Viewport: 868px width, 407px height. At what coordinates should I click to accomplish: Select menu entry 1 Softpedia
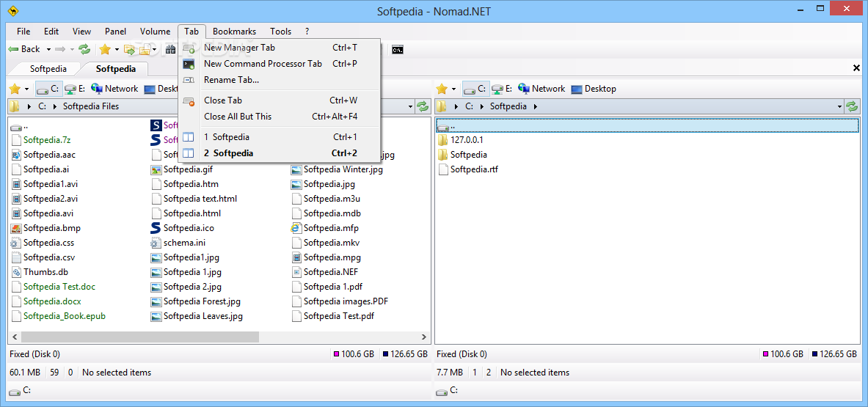(x=280, y=136)
